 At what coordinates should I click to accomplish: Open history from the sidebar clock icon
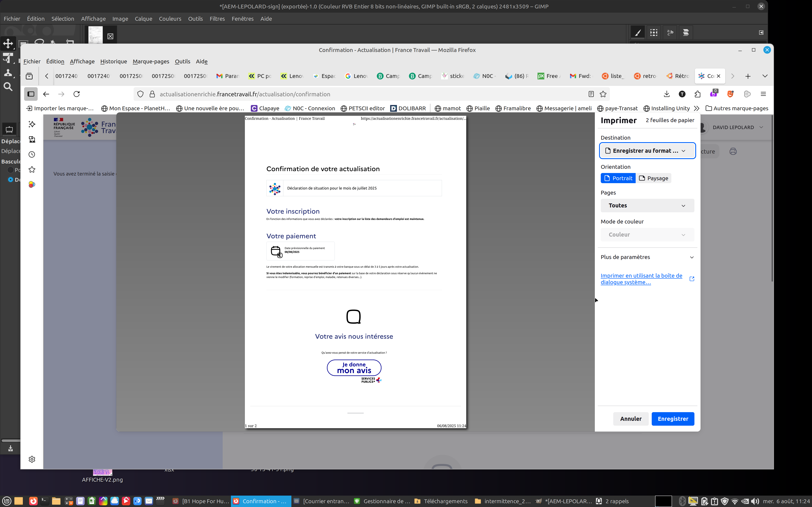[x=32, y=155]
